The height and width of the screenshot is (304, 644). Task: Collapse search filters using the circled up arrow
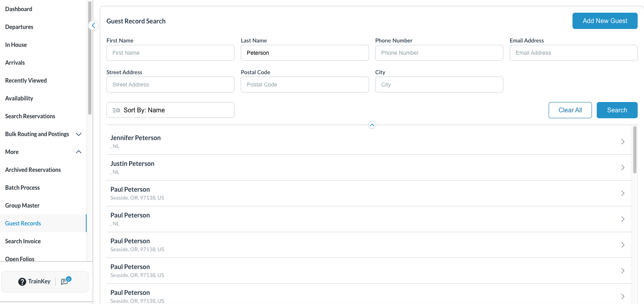pos(372,125)
